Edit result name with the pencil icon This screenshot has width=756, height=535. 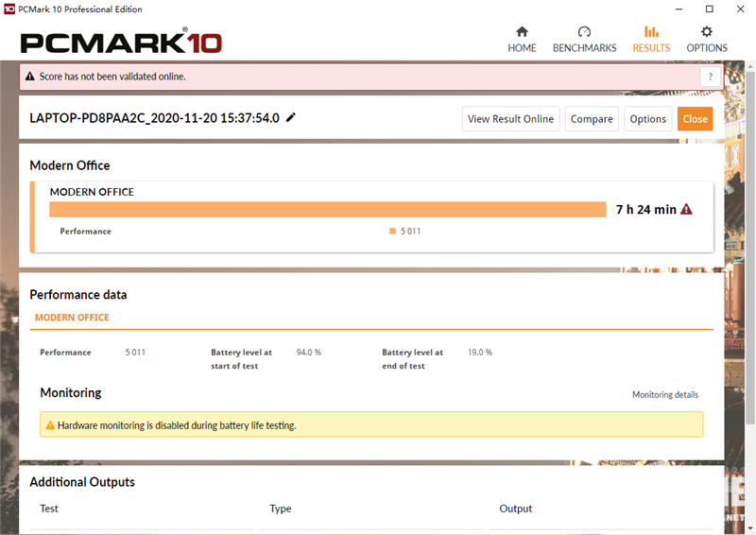(291, 117)
